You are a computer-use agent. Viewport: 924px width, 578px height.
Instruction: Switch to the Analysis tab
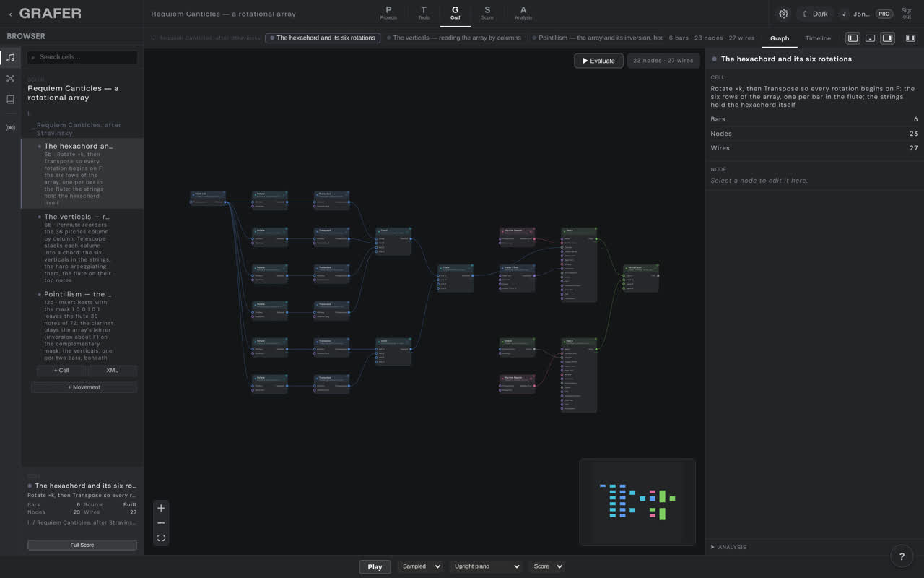click(x=523, y=13)
